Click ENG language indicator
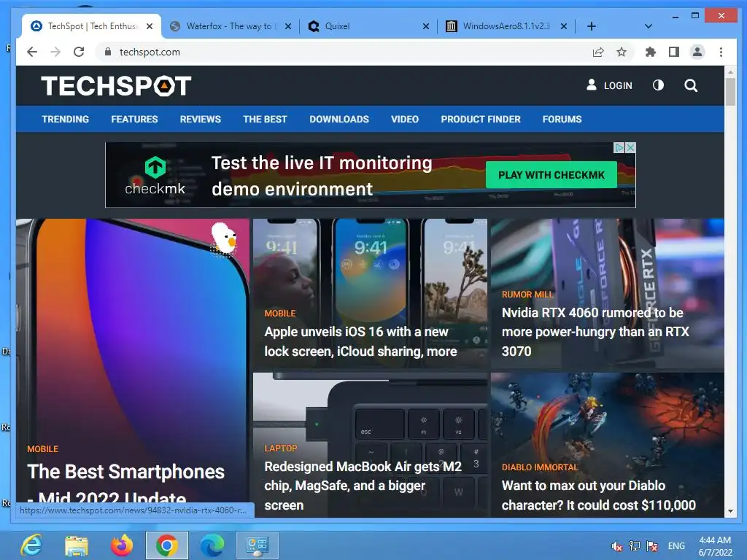This screenshot has height=560, width=747. click(x=676, y=546)
